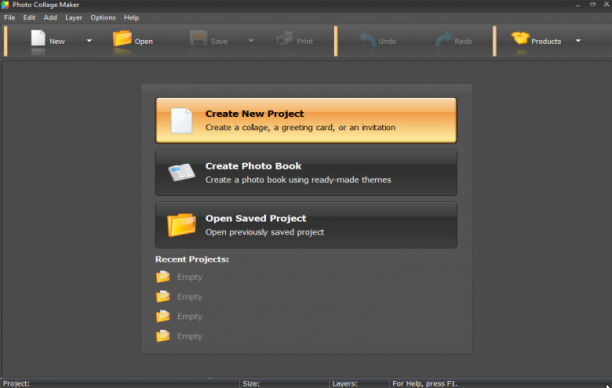Expand the Save button dropdown arrow
Viewport: 612px width, 388px height.
(x=251, y=41)
